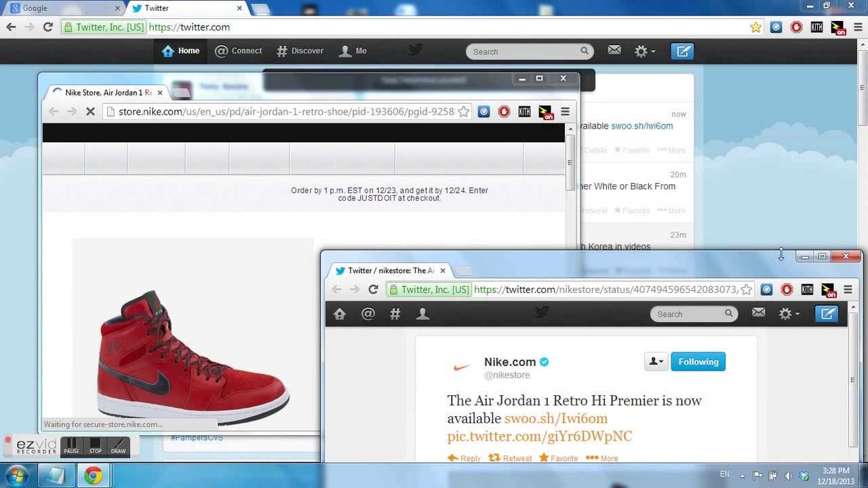Expand the settings gear dropdown in main Twitter bar
The width and height of the screenshot is (868, 488).
click(x=644, y=51)
